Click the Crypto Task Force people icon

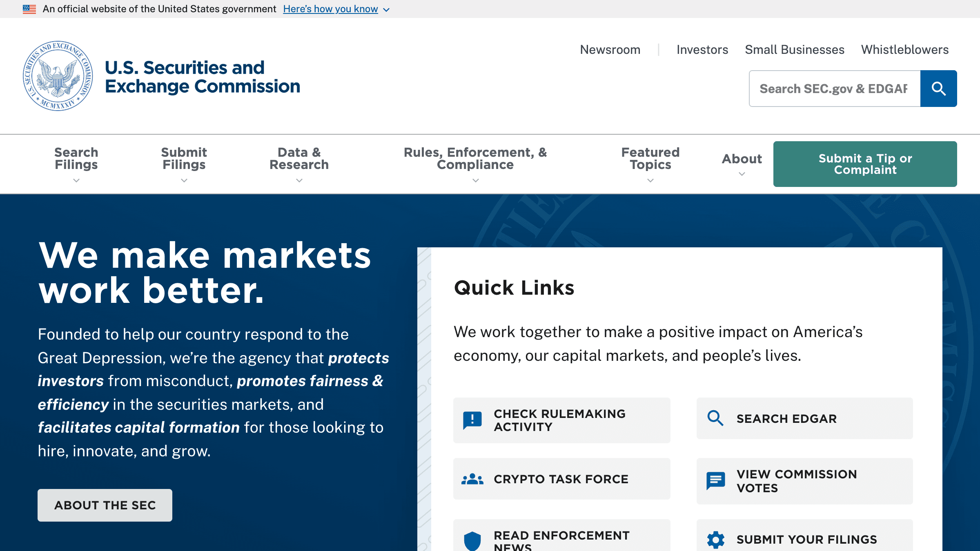point(472,479)
